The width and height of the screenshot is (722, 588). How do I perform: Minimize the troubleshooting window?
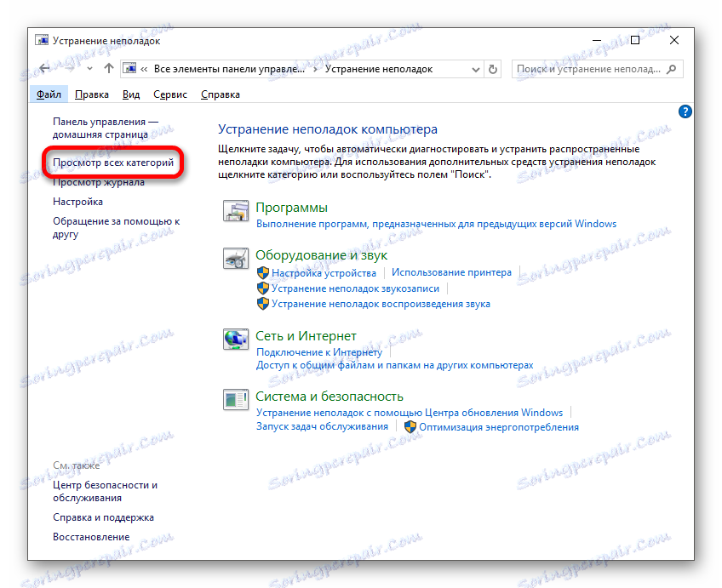coord(597,41)
